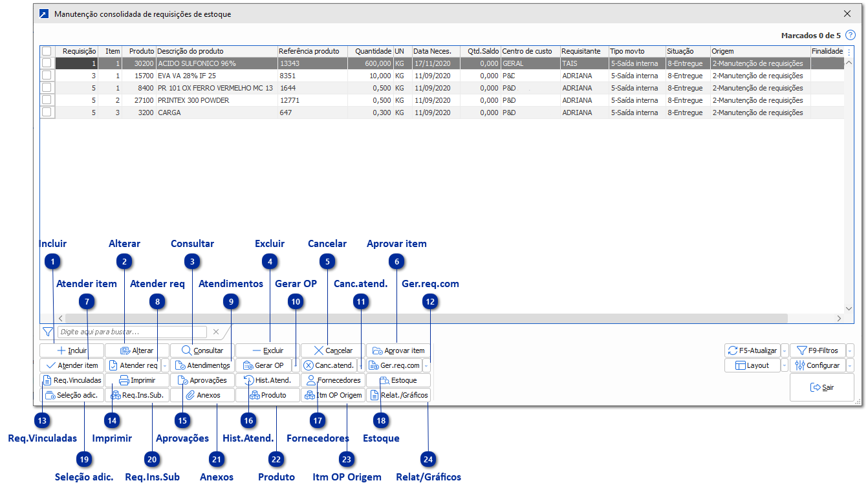The image size is (868, 494).
Task: Open the Estoque stock lookup button
Action: (x=398, y=380)
